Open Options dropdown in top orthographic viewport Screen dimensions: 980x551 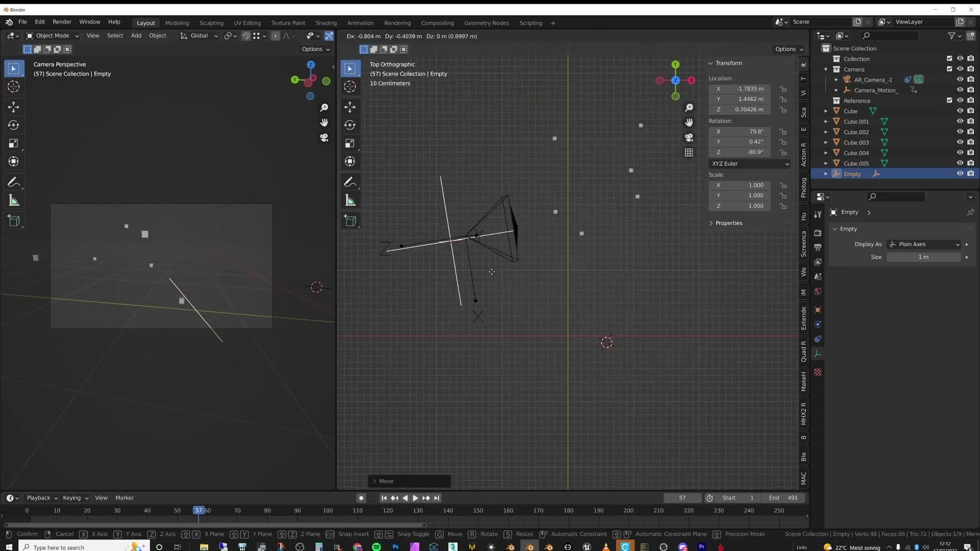(789, 49)
